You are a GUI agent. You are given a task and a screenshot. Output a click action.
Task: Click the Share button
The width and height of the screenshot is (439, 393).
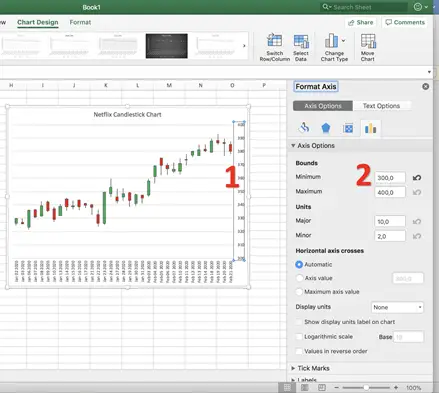(x=361, y=22)
